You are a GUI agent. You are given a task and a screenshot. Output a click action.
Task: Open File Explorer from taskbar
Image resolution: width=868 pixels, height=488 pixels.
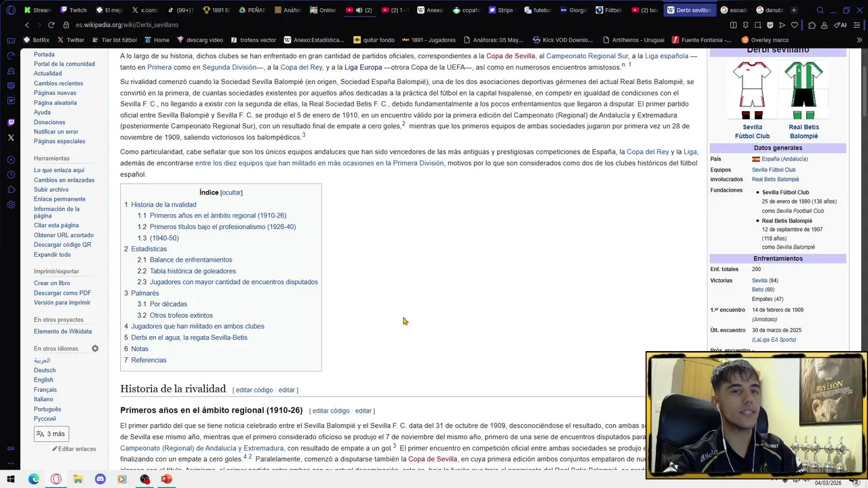[x=78, y=479]
